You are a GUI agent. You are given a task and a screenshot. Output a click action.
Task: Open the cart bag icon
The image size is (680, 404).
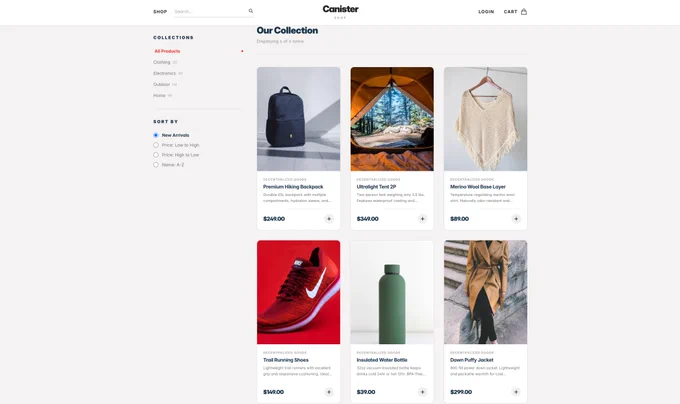[x=524, y=12]
